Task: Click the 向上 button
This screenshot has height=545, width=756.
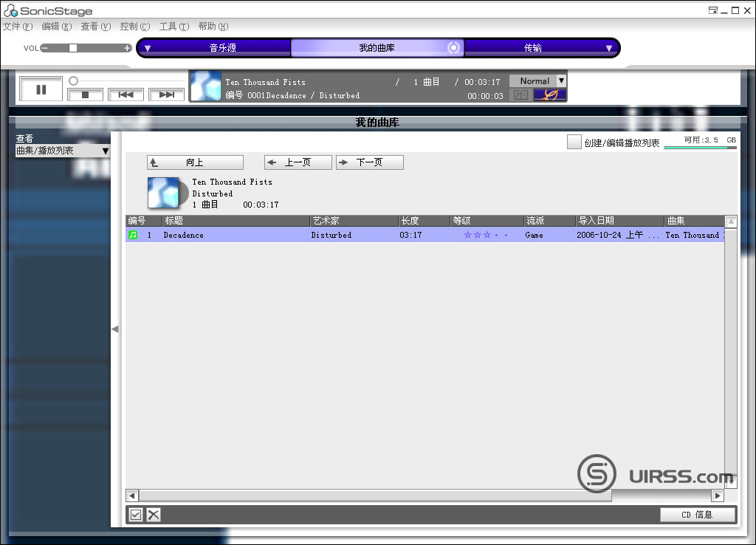Action: [195, 162]
